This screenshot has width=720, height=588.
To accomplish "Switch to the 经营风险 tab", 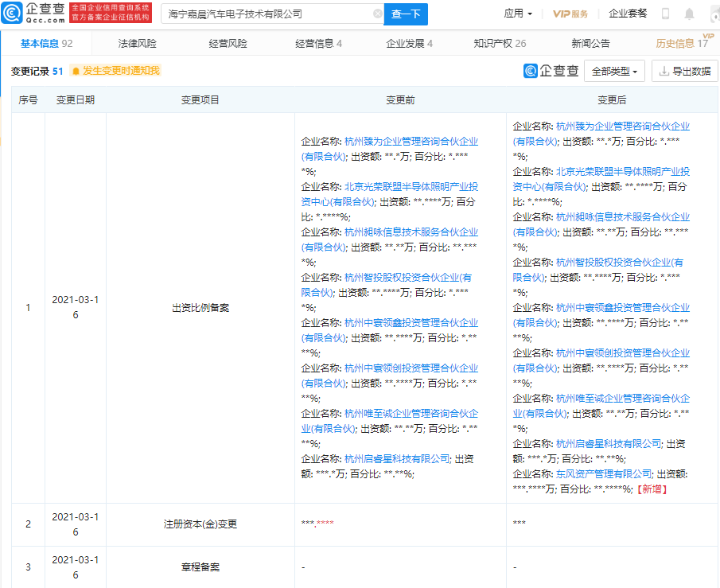I will click(228, 44).
